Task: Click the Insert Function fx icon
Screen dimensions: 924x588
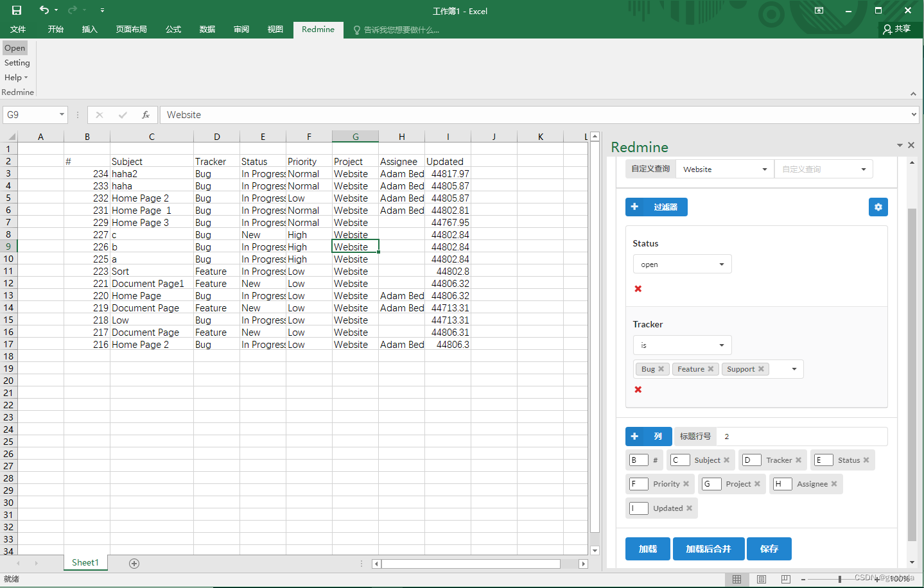Action: (x=146, y=115)
